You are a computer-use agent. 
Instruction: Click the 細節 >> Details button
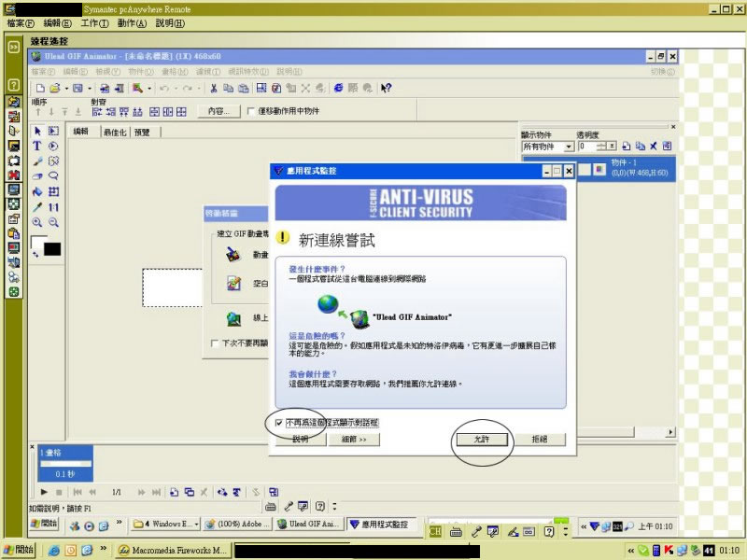(354, 439)
